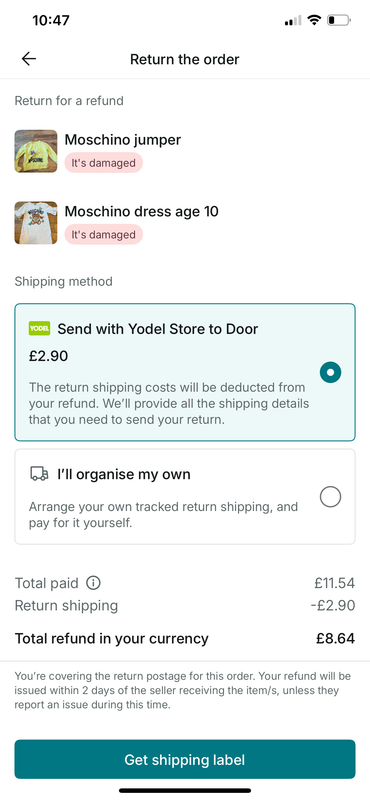
Task: Tap the Return the order header title
Action: tap(185, 59)
